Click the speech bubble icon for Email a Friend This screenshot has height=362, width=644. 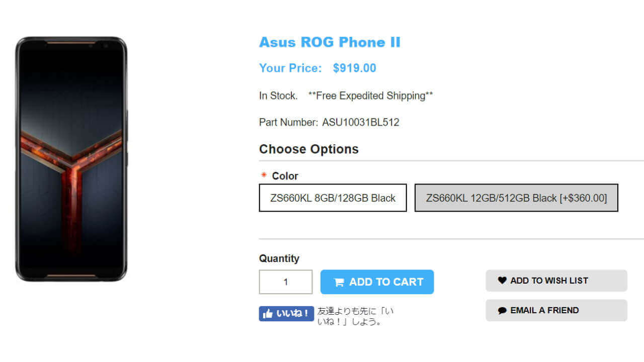click(502, 311)
